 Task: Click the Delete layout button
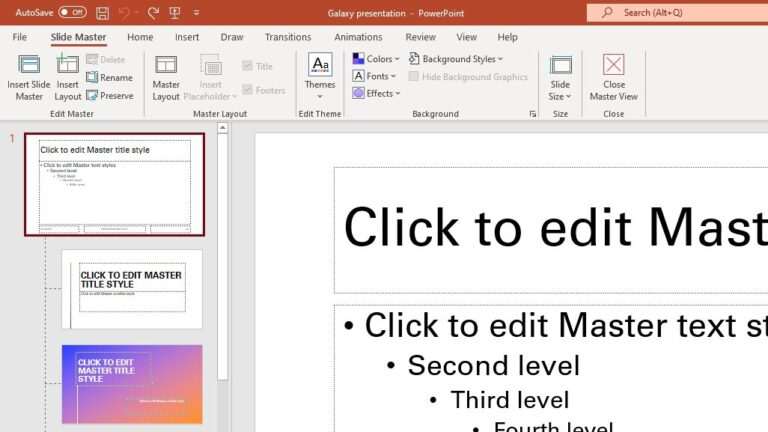point(106,59)
